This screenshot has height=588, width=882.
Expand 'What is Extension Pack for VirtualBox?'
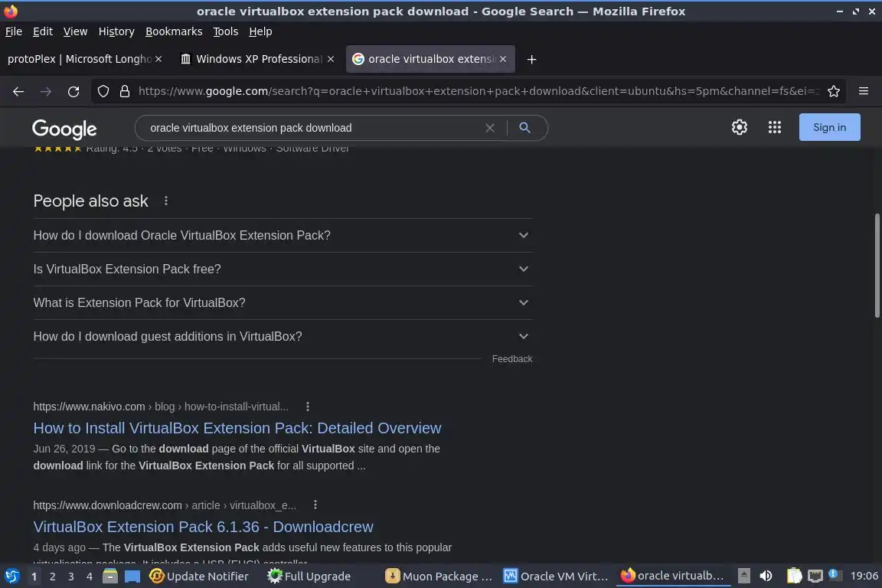point(283,302)
